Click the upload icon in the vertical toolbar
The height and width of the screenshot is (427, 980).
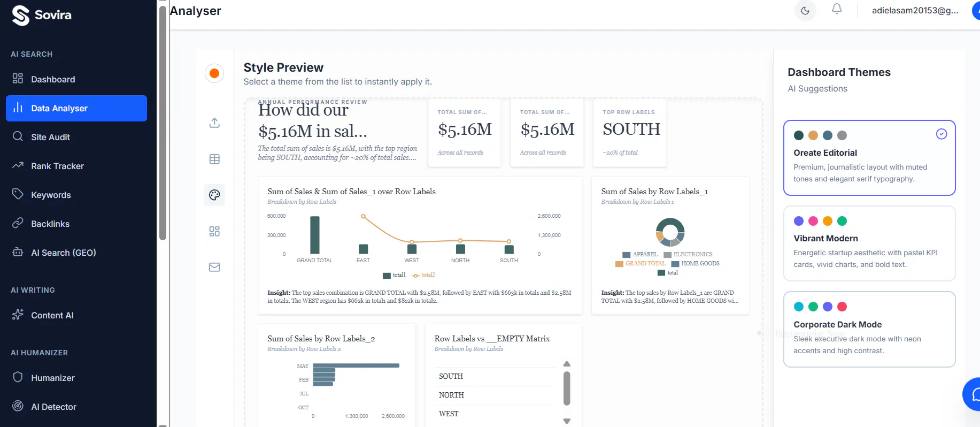click(x=214, y=123)
